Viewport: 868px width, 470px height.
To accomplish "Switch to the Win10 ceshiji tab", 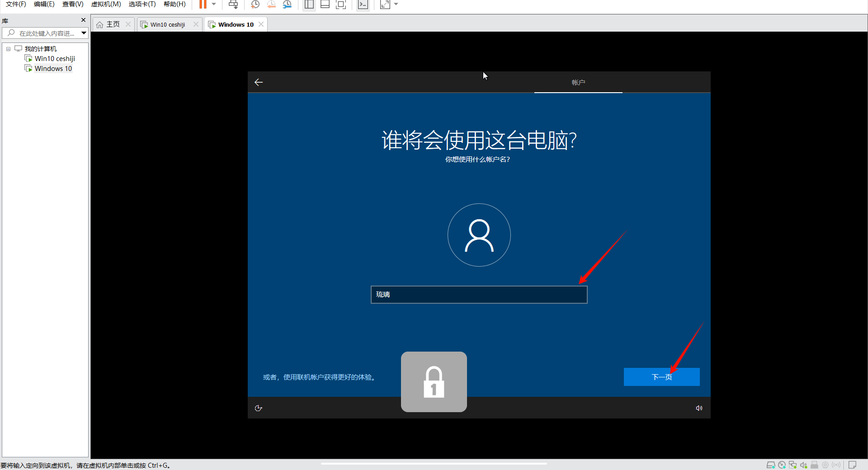I will coord(167,24).
